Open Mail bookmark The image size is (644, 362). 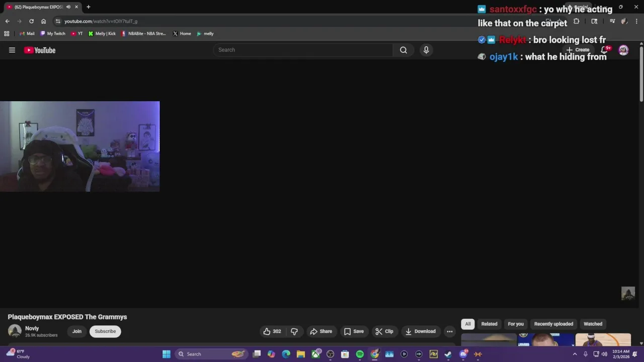[x=27, y=34]
